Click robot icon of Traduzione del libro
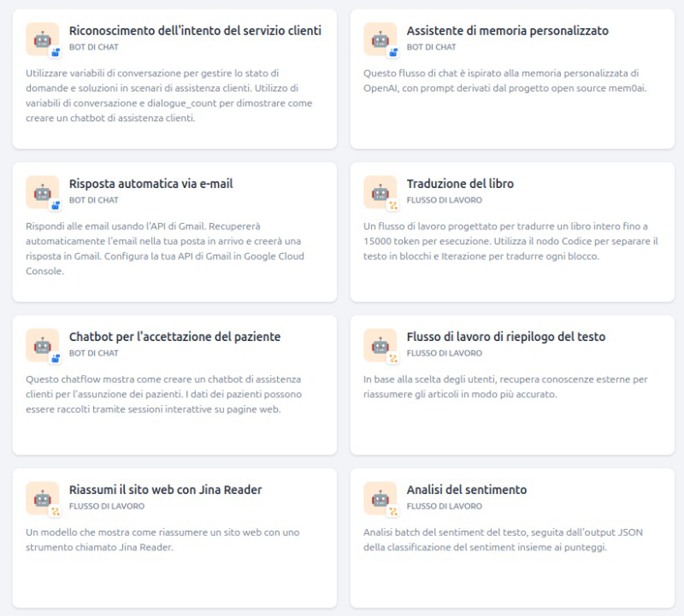 [380, 192]
